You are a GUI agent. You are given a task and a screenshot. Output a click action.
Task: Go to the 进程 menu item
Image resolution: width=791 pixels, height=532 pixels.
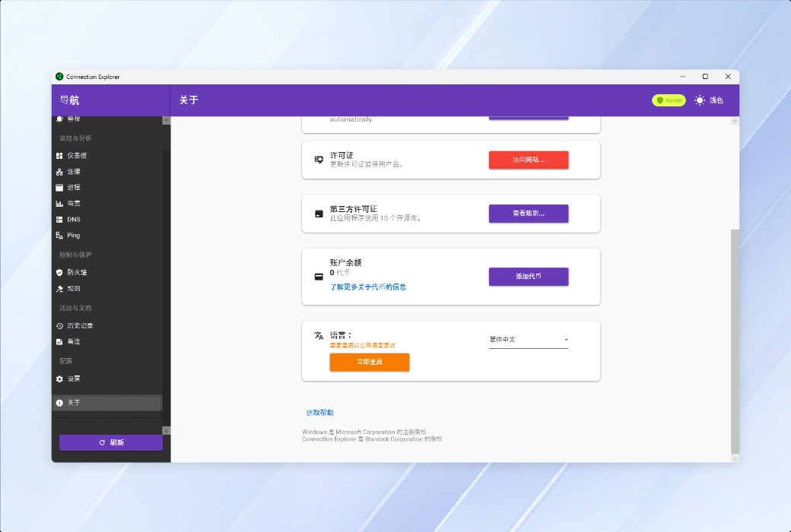[x=107, y=188]
